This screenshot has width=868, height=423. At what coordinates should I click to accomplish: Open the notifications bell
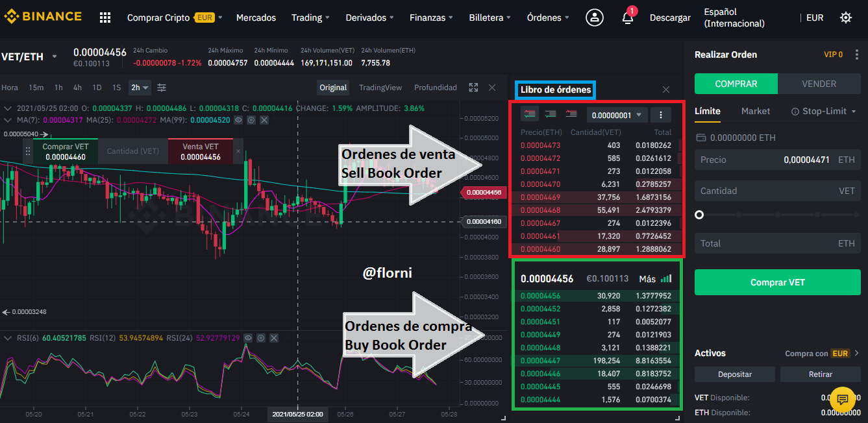[x=628, y=18]
